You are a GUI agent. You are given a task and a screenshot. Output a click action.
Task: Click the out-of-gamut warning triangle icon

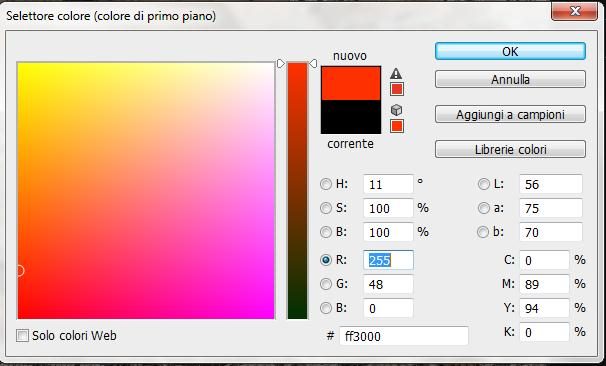pyautogui.click(x=396, y=73)
